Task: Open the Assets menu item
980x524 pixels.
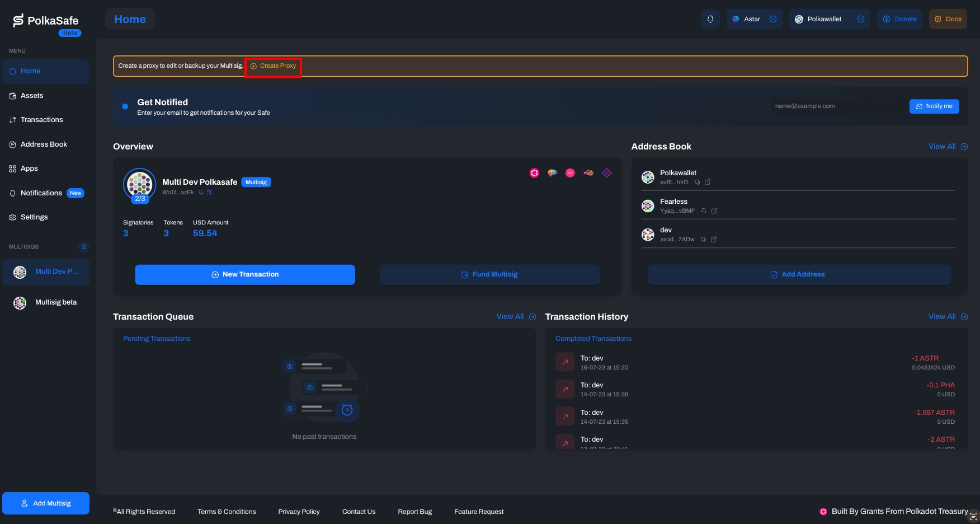Action: pyautogui.click(x=32, y=96)
